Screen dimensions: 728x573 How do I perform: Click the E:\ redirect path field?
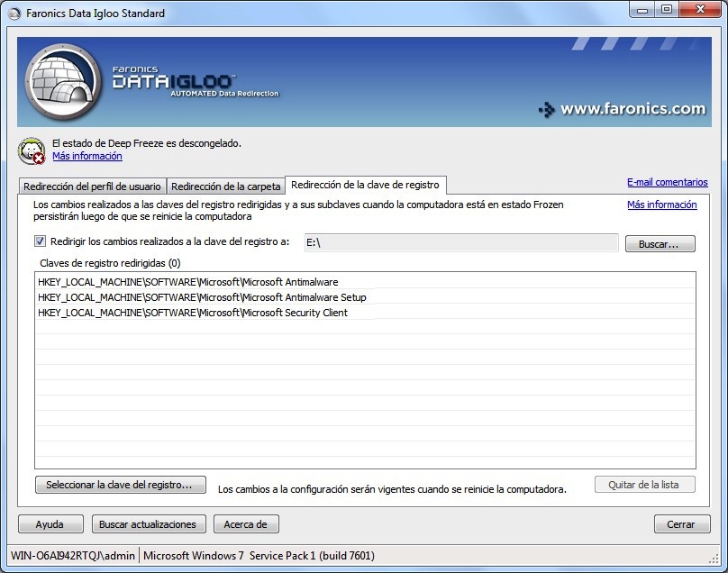coord(461,242)
